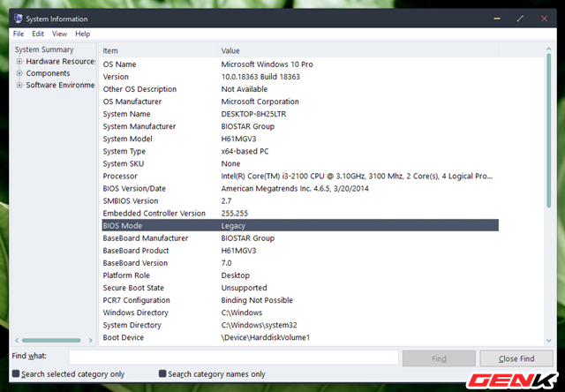The height and width of the screenshot is (392, 565).
Task: Click the details list scroll down arrow
Action: pos(549,341)
